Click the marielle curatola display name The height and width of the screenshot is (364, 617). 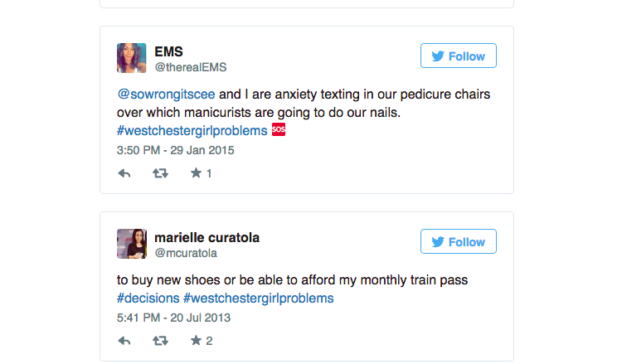pos(206,237)
